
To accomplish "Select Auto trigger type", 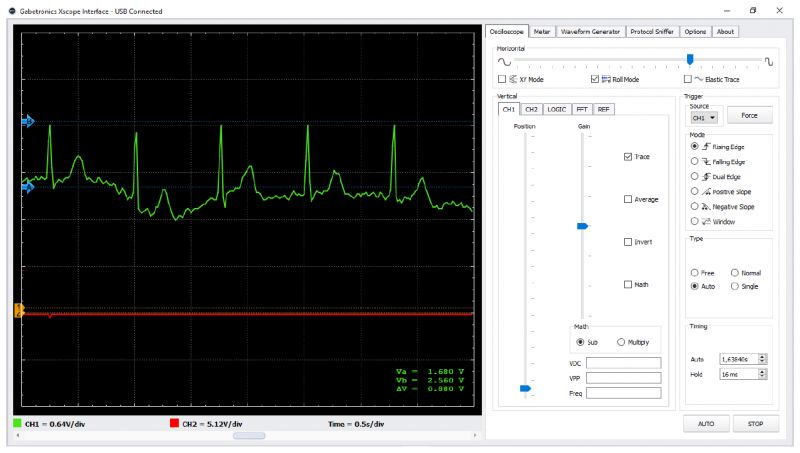I will point(694,286).
